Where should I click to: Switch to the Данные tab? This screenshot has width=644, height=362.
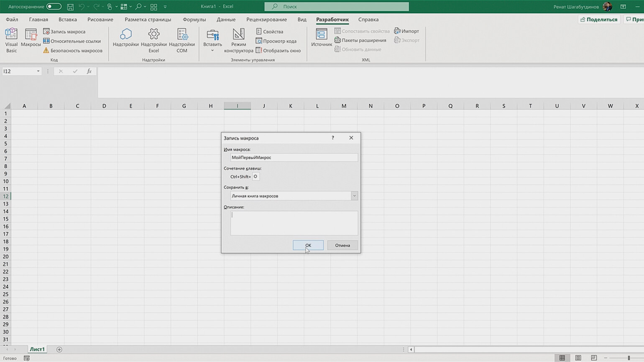(226, 20)
